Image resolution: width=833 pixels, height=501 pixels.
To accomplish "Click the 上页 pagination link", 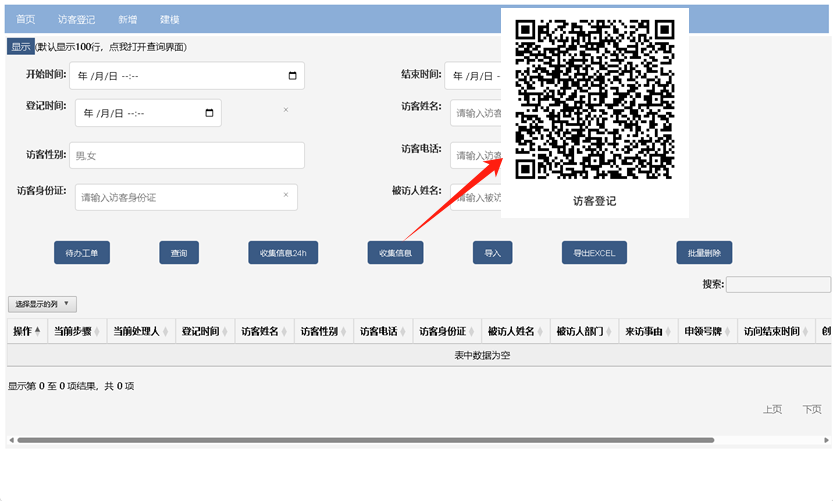I will 772,409.
